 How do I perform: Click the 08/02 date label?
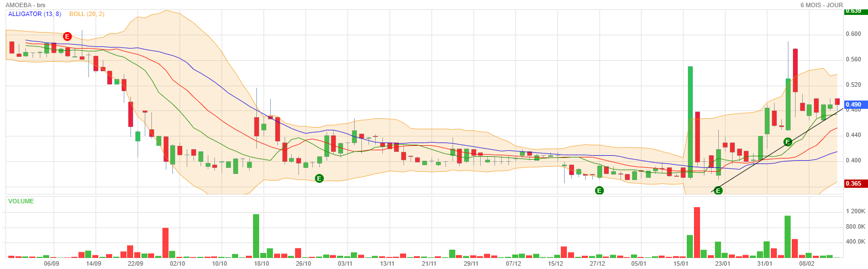click(807, 264)
